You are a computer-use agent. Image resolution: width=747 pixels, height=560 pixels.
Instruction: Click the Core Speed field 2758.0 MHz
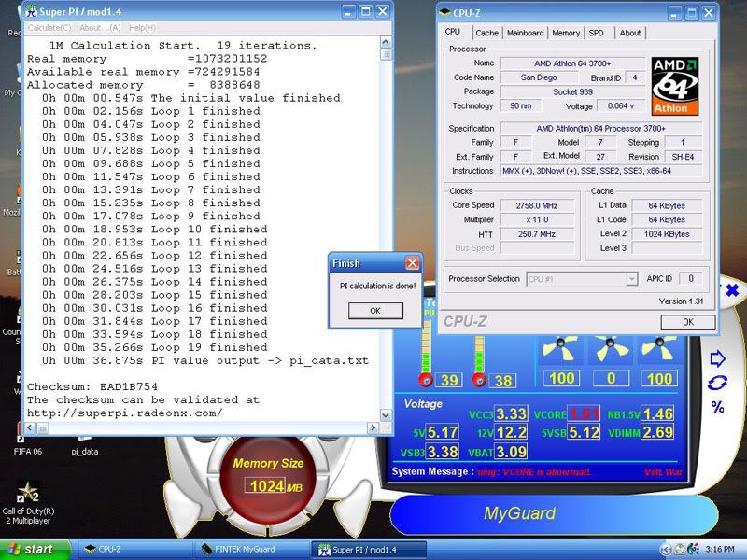(x=536, y=205)
